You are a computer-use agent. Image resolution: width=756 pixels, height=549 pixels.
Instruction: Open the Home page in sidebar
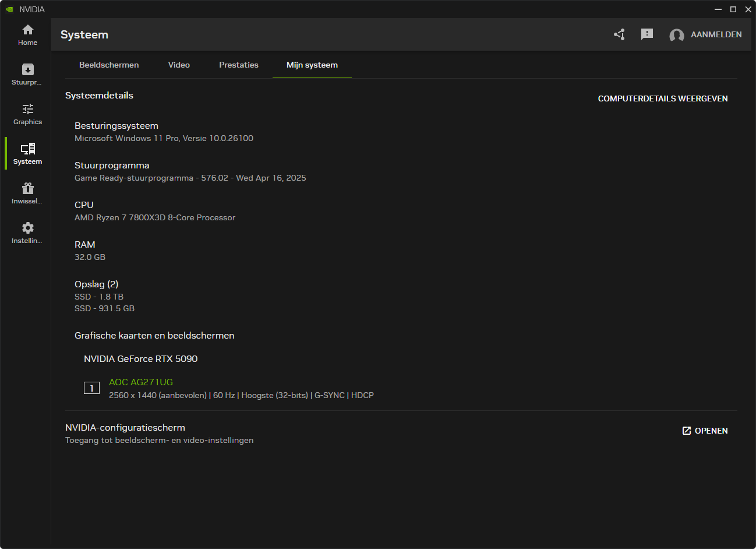27,35
